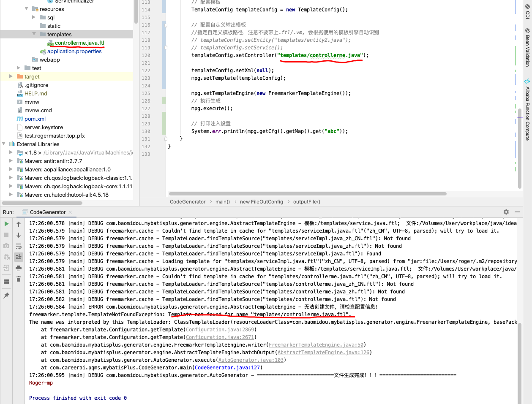This screenshot has height=404, width=532.
Task: Rerun CodeGenerator with the green play icon
Action: pos(6,224)
